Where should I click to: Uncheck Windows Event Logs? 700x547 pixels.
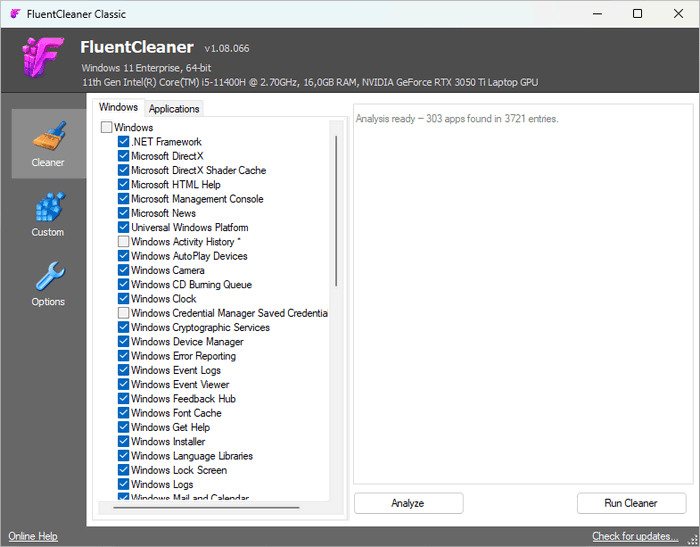[123, 370]
